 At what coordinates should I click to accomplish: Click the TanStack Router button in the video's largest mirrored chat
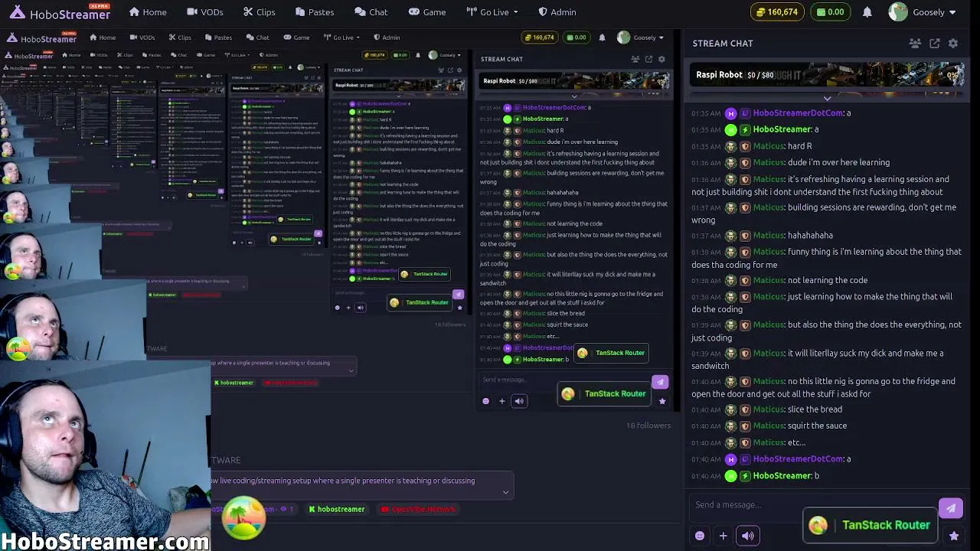(x=604, y=394)
